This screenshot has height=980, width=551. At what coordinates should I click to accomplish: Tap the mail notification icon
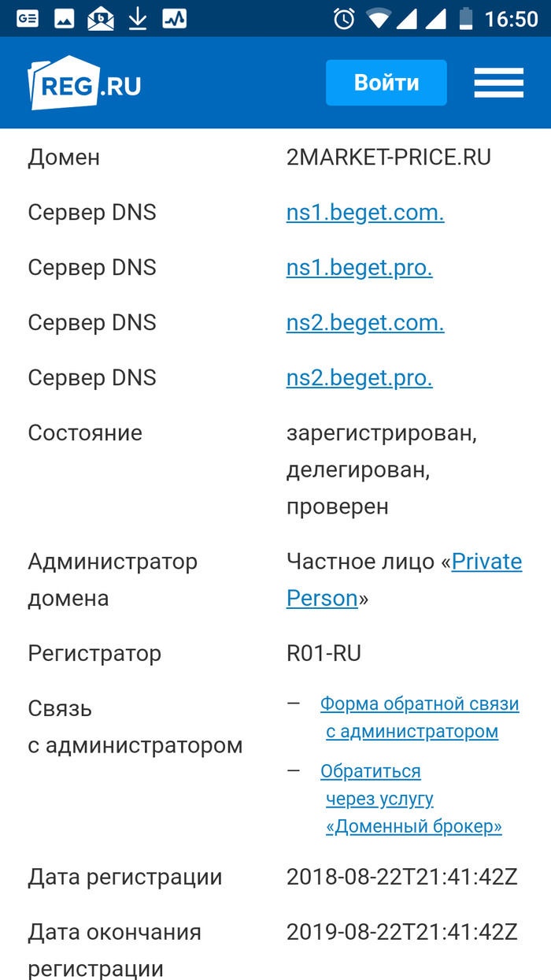101,18
